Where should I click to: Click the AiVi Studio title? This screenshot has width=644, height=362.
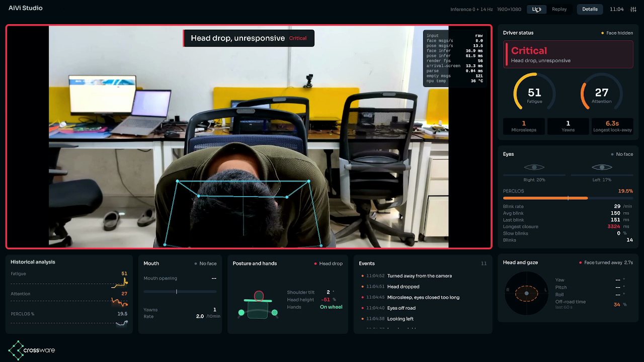26,8
